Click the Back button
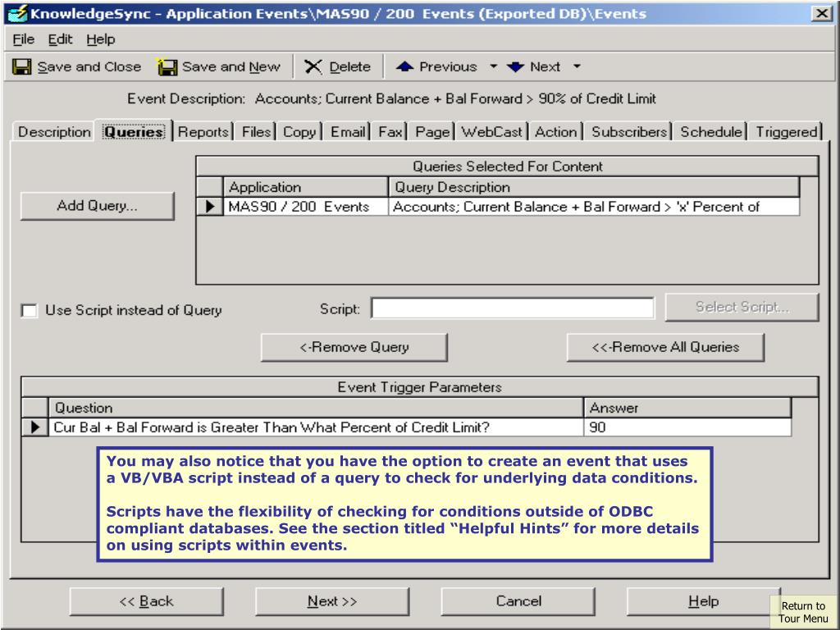The height and width of the screenshot is (630, 840). pyautogui.click(x=146, y=601)
